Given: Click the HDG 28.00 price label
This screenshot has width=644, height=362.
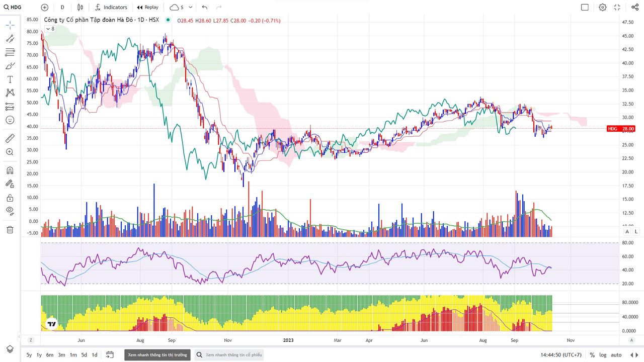Looking at the screenshot, I should pos(621,129).
